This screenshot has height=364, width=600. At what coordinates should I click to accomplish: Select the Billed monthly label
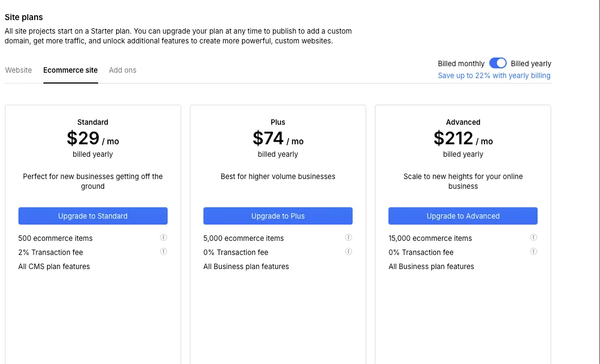[x=461, y=63]
